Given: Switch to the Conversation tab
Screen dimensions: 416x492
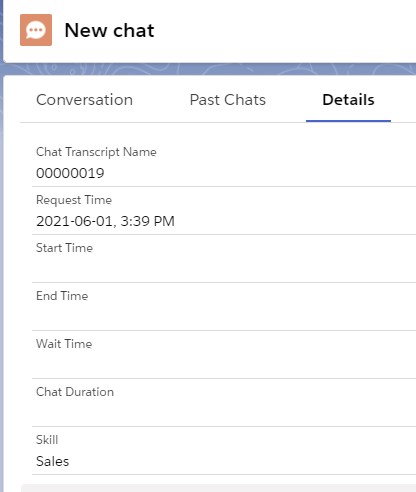Looking at the screenshot, I should [84, 100].
